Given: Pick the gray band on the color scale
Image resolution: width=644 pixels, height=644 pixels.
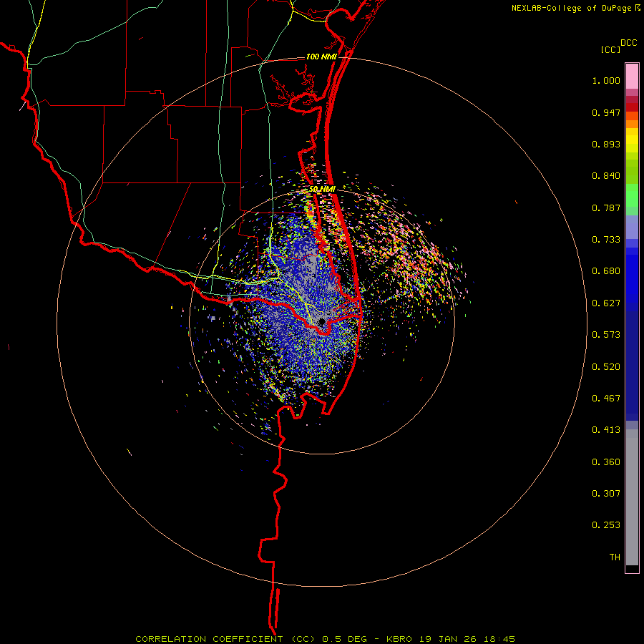Looking at the screenshot, I should click(632, 497).
